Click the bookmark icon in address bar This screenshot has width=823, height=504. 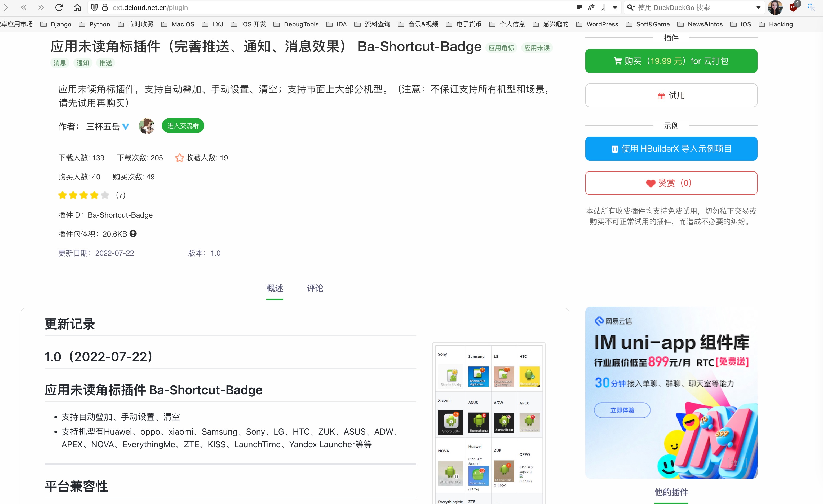pos(603,7)
